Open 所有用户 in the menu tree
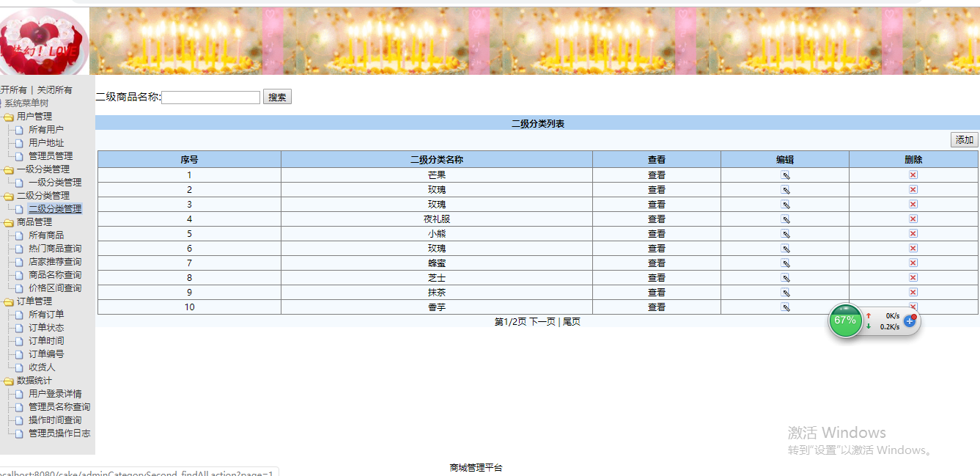The image size is (980, 476). coord(46,130)
